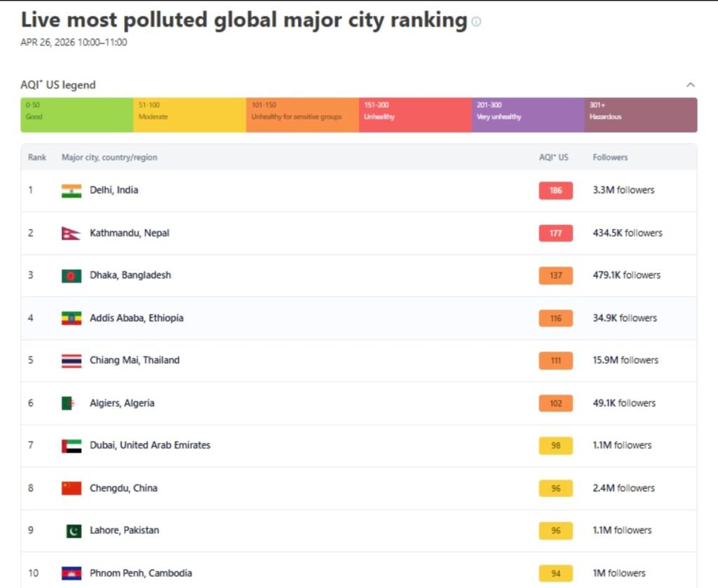Click the Followers column header

point(609,157)
